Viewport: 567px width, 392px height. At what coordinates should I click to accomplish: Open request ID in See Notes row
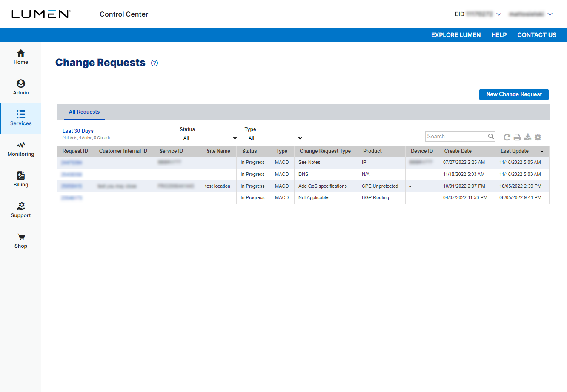point(72,163)
